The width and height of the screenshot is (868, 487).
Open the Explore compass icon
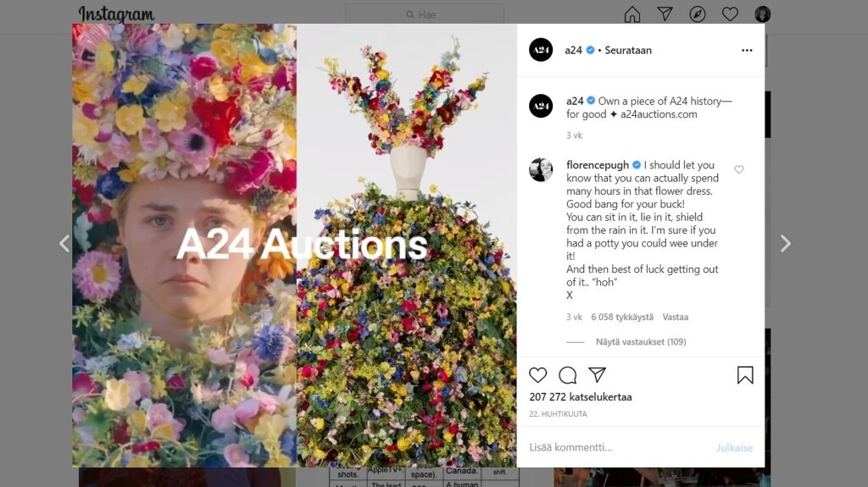[698, 14]
